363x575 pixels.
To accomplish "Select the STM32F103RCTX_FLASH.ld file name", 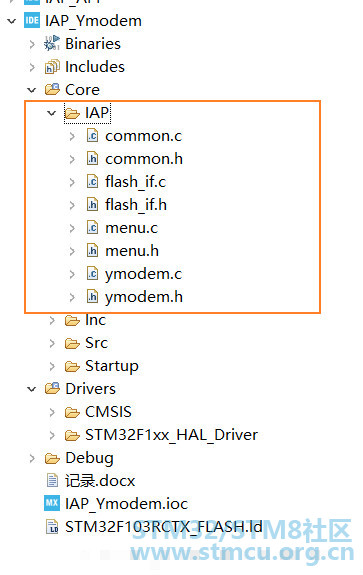I will click(x=164, y=527).
